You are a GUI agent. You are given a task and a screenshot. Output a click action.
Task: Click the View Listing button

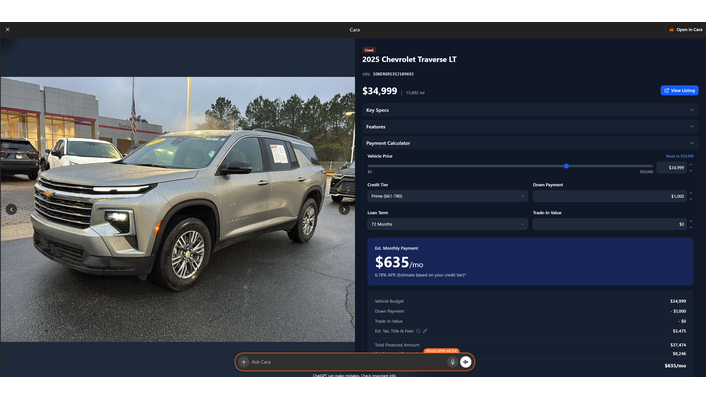tap(679, 91)
